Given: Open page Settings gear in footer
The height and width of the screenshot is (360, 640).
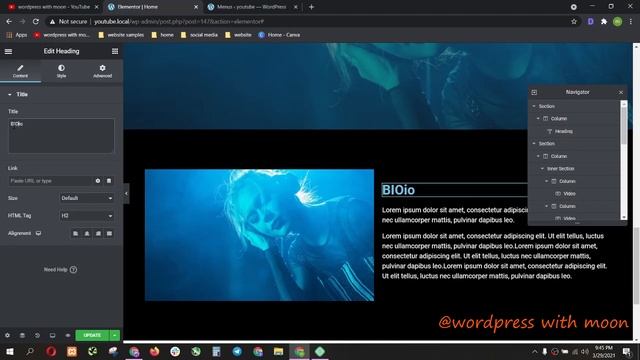Looking at the screenshot, I should [x=7, y=336].
